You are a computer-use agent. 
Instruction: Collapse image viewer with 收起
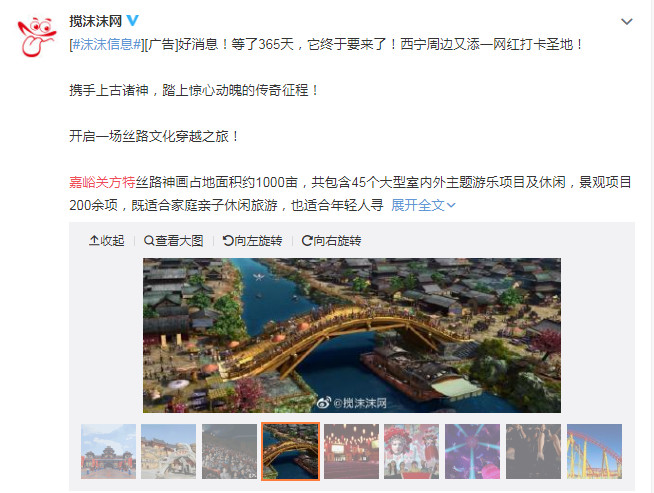coord(107,241)
